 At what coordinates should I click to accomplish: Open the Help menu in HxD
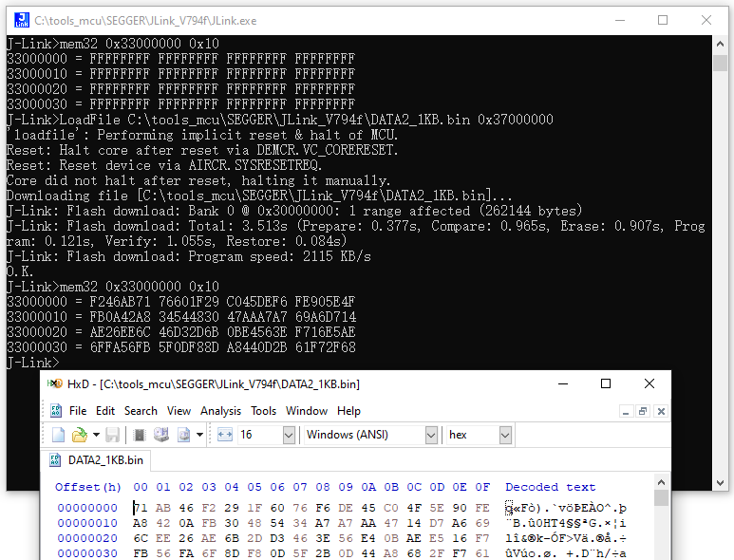click(x=348, y=411)
